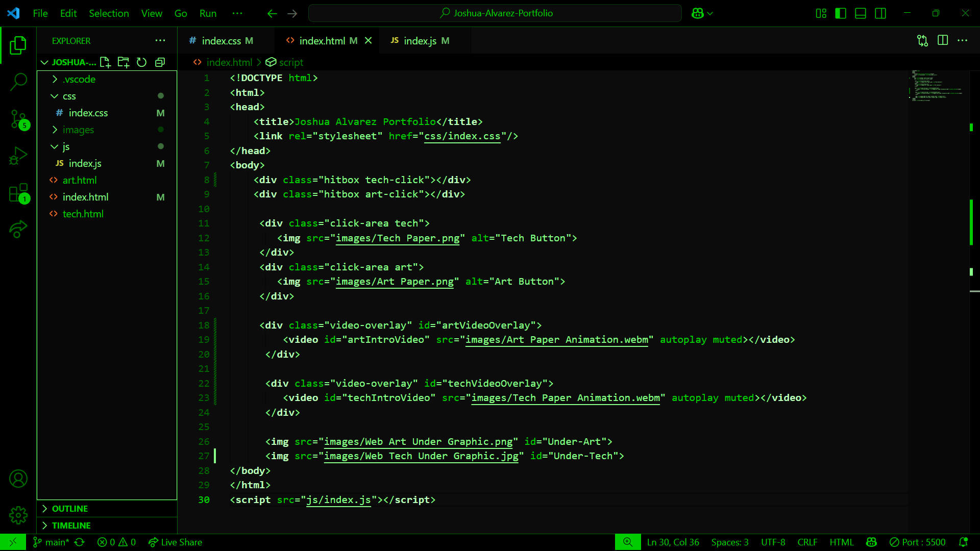Expand the OUTLINE section
980x551 pixels.
tap(107, 509)
